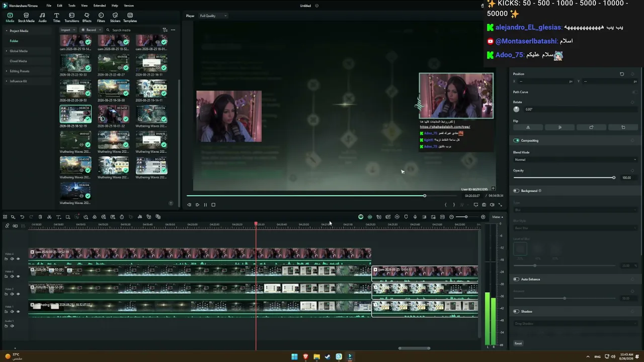644x362 pixels.
Task: Open the Help menu
Action: (x=115, y=6)
